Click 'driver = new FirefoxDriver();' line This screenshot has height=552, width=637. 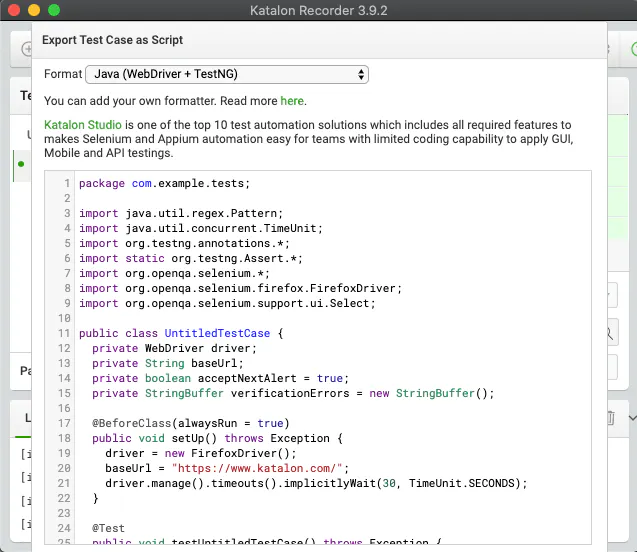pyautogui.click(x=201, y=454)
